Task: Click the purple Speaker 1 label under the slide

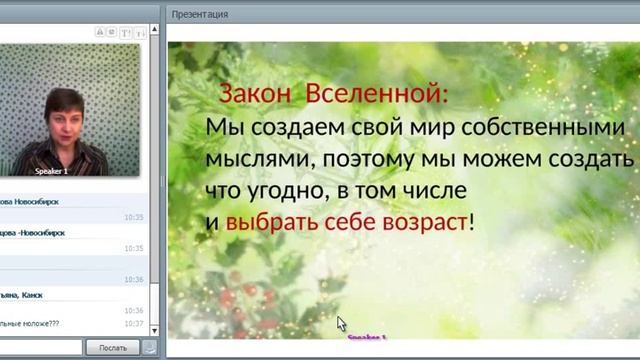Action: point(367,337)
